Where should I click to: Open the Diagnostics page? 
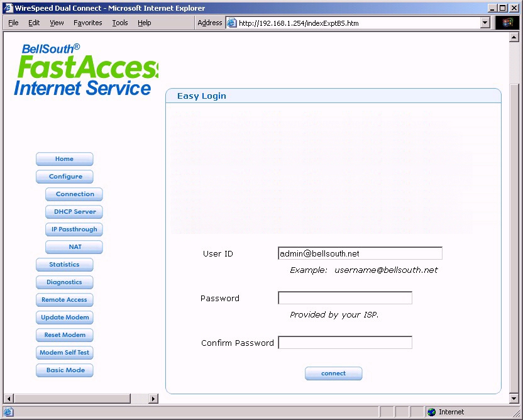[64, 282]
